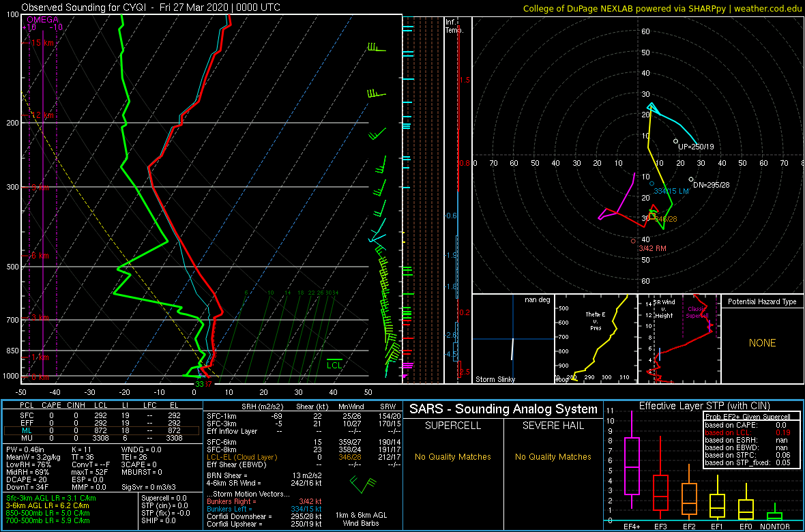Click the 'PW = 0.46in' value

(26, 449)
